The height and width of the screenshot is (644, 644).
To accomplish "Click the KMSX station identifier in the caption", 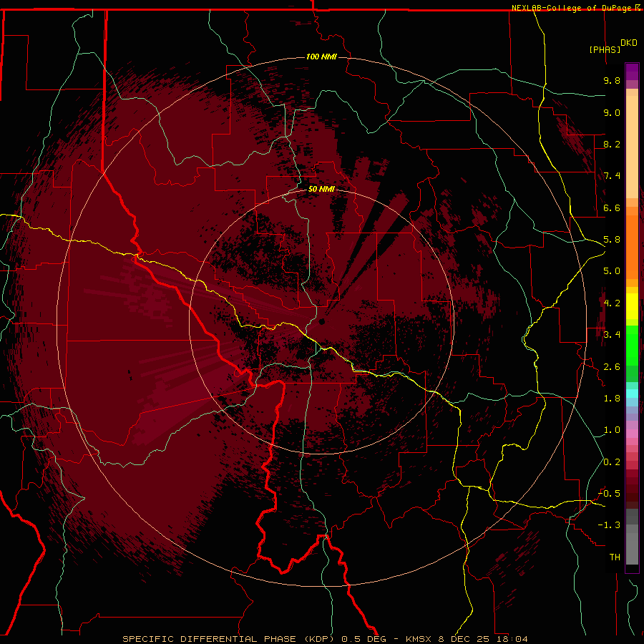I will click(419, 639).
